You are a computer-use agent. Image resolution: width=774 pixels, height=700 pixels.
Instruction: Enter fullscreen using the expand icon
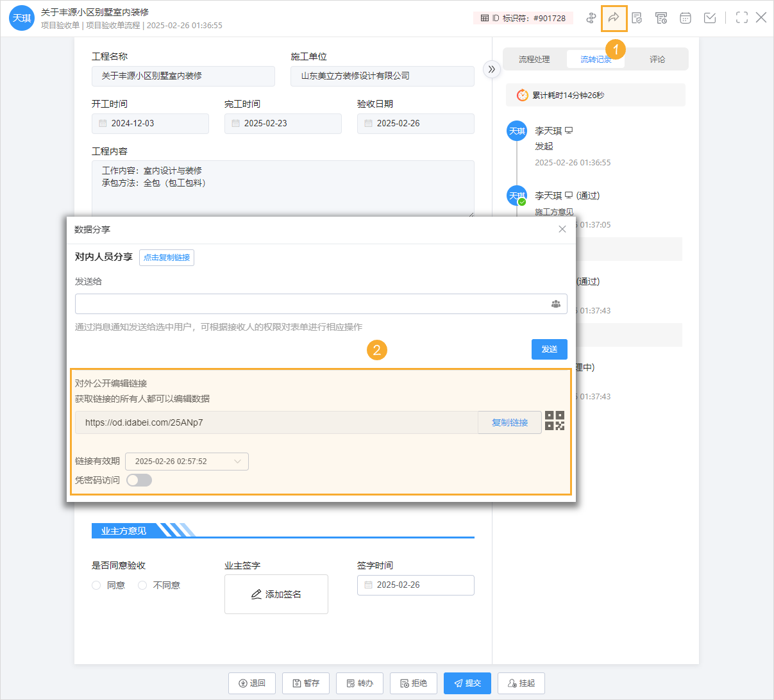[x=741, y=18]
